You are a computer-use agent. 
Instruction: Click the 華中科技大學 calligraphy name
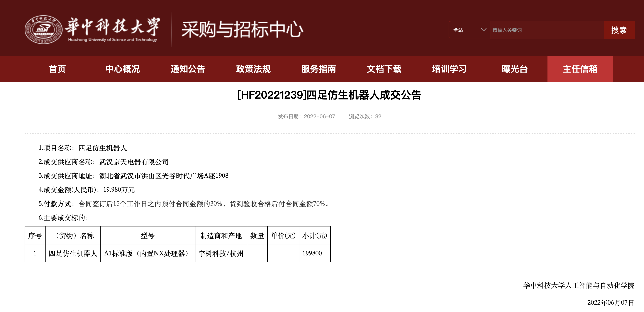(x=113, y=26)
